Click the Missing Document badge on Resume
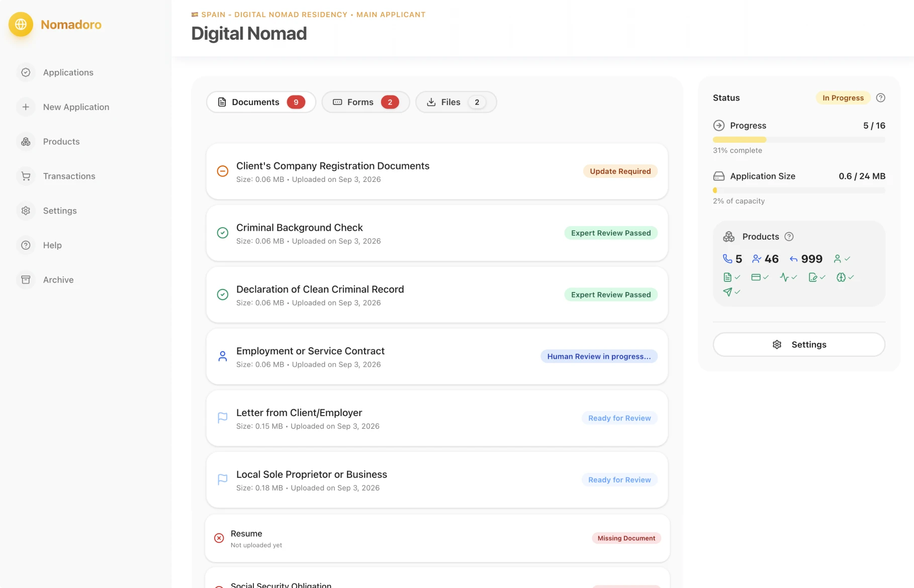This screenshot has height=588, width=914. pos(626,538)
